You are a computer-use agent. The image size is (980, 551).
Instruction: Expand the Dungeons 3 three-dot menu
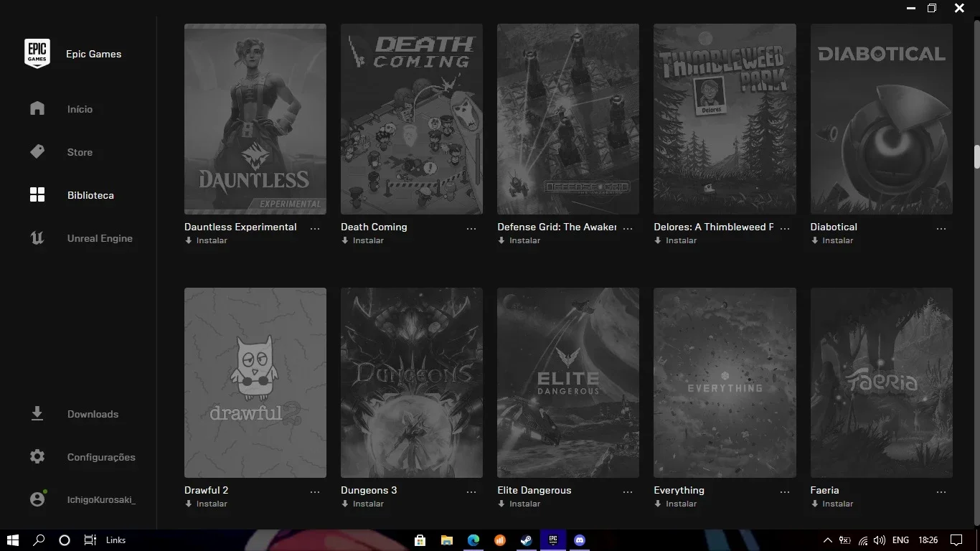point(471,491)
